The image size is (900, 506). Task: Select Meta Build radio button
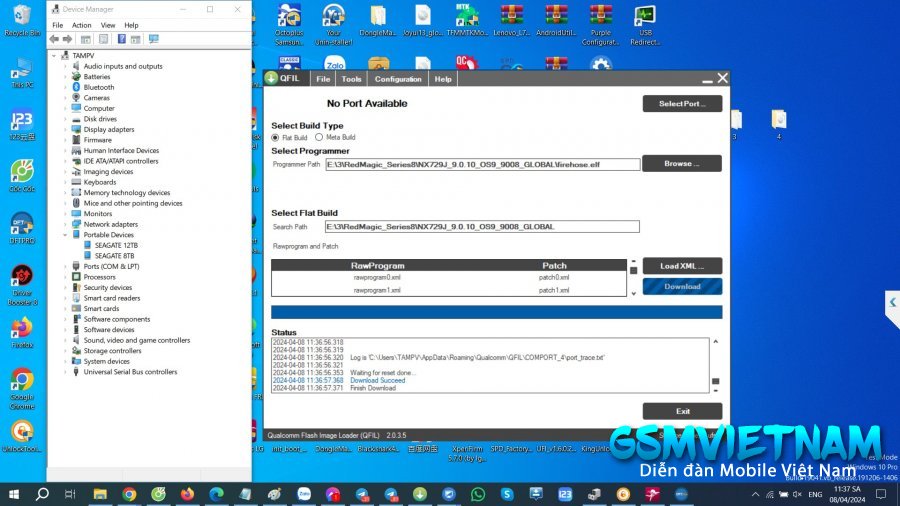point(319,137)
